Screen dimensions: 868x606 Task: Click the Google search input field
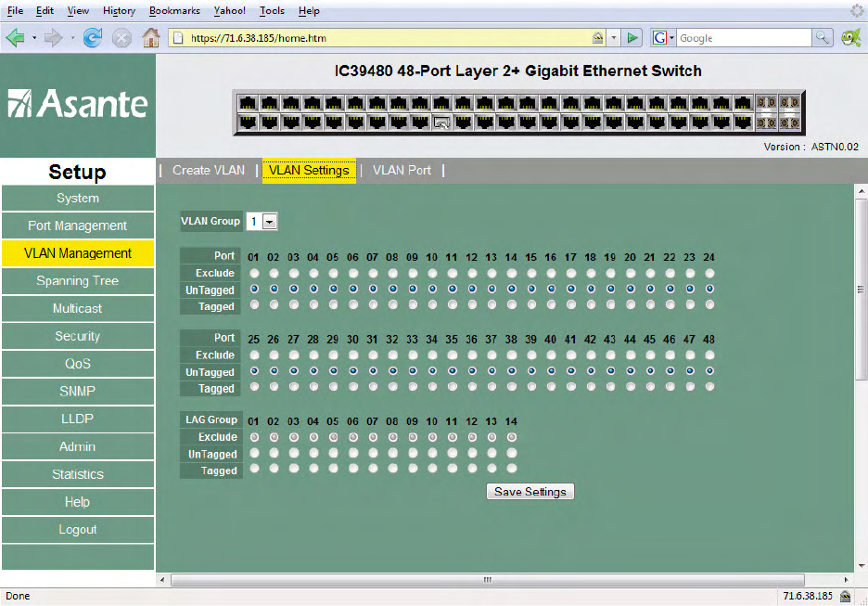tap(744, 38)
